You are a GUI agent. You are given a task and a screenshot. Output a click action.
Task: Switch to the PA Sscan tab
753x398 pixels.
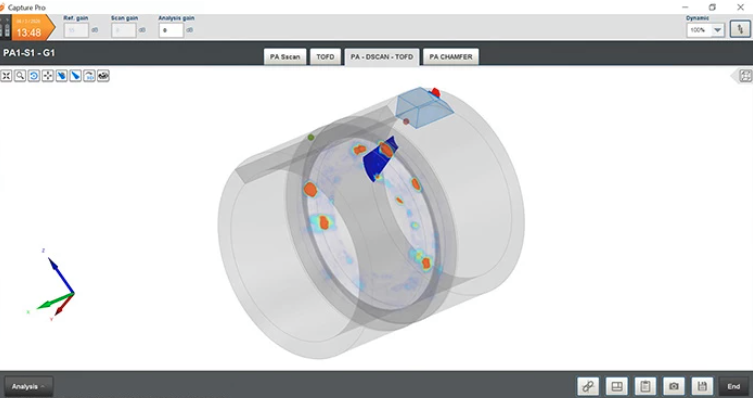pos(285,57)
